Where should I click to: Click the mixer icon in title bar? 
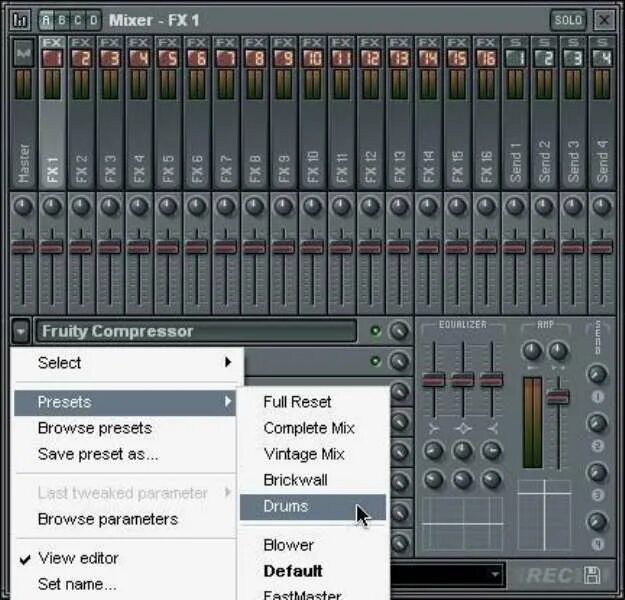pos(20,20)
